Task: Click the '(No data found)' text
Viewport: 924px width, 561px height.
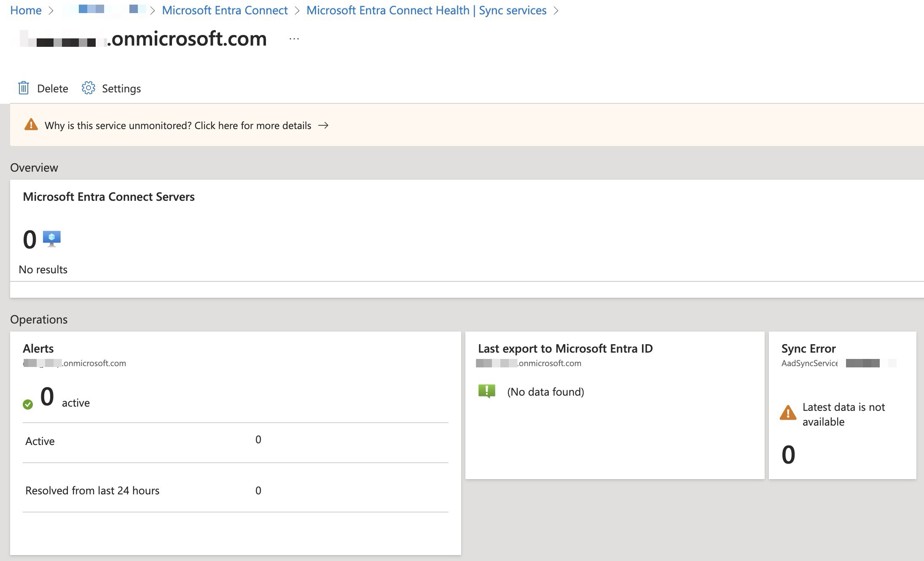Action: 545,392
